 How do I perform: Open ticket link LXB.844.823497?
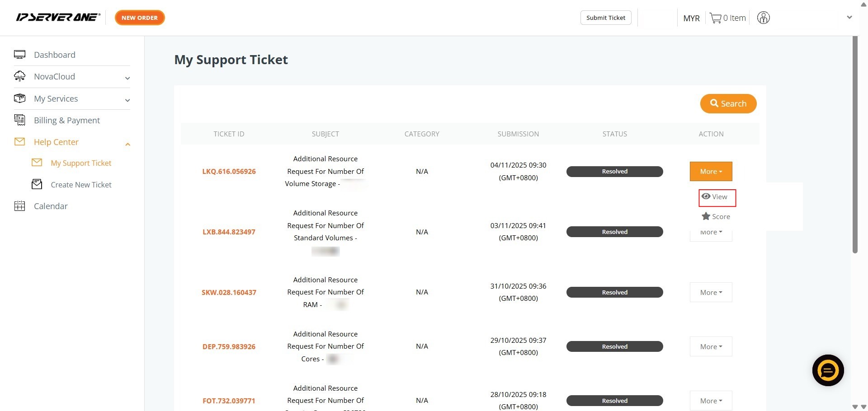click(229, 232)
